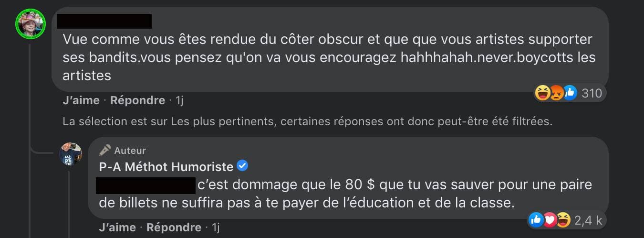Click the 1j timestamp under the author's reply

click(216, 227)
